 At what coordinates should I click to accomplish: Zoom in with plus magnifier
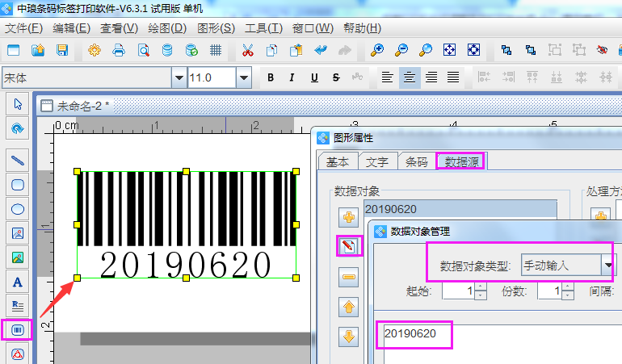(x=377, y=50)
